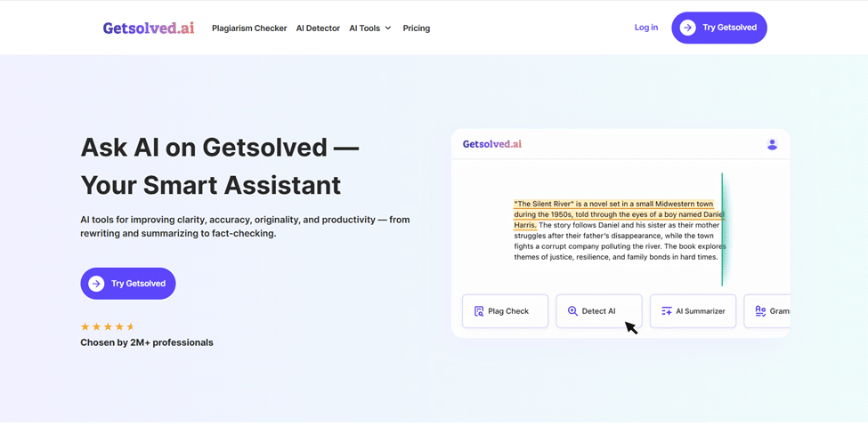Click the green vertical scan line in preview
The width and height of the screenshot is (868, 426).
tap(722, 229)
